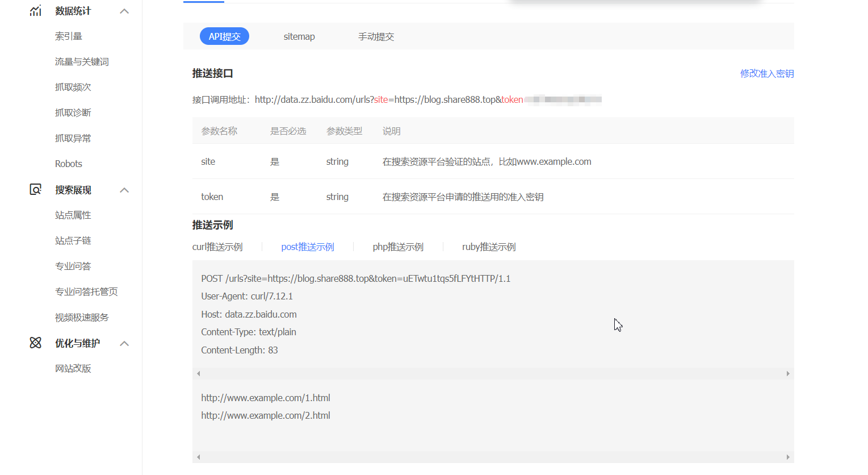Click the 'token' parameter name cell
The height and width of the screenshot is (475, 868).
click(x=212, y=197)
